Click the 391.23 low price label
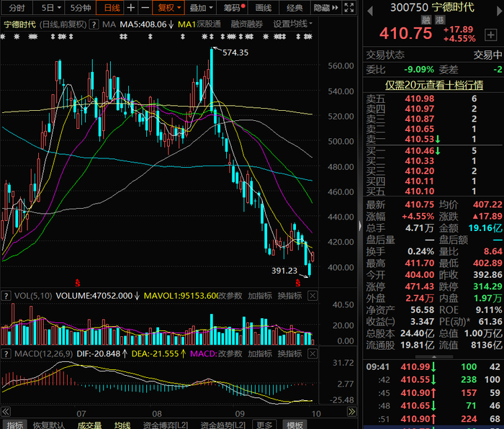 284,271
